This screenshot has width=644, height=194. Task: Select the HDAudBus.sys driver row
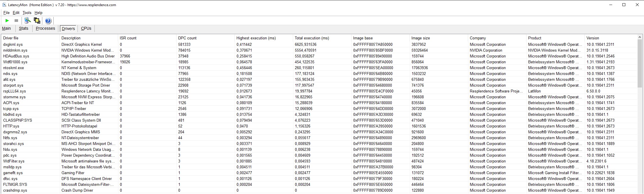point(319,56)
